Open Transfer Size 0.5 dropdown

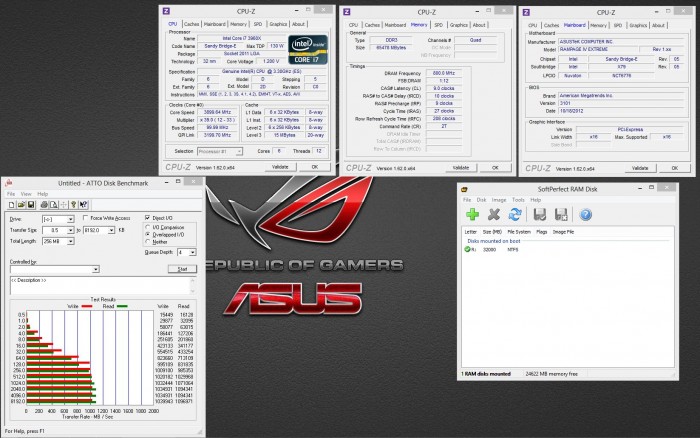pos(71,230)
